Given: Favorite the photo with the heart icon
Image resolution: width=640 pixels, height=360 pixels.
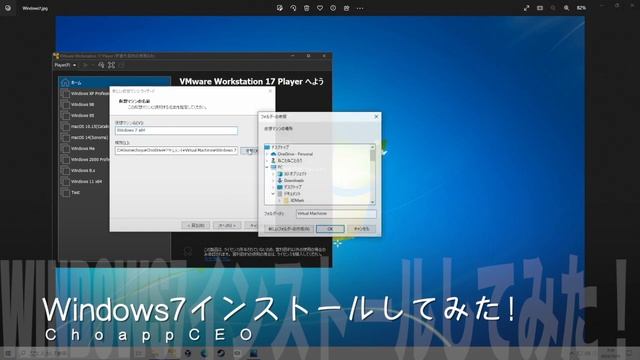Looking at the screenshot, I should tap(320, 8).
